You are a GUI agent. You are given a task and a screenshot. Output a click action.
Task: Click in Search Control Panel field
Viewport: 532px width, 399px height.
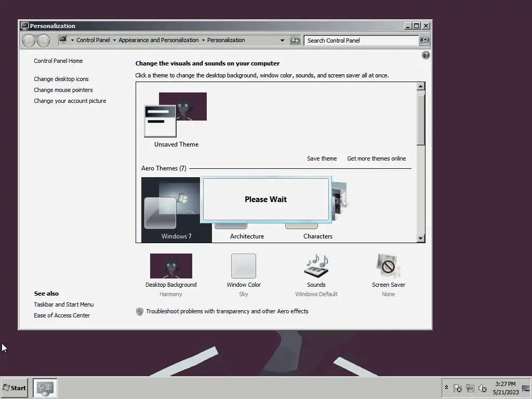click(x=362, y=41)
